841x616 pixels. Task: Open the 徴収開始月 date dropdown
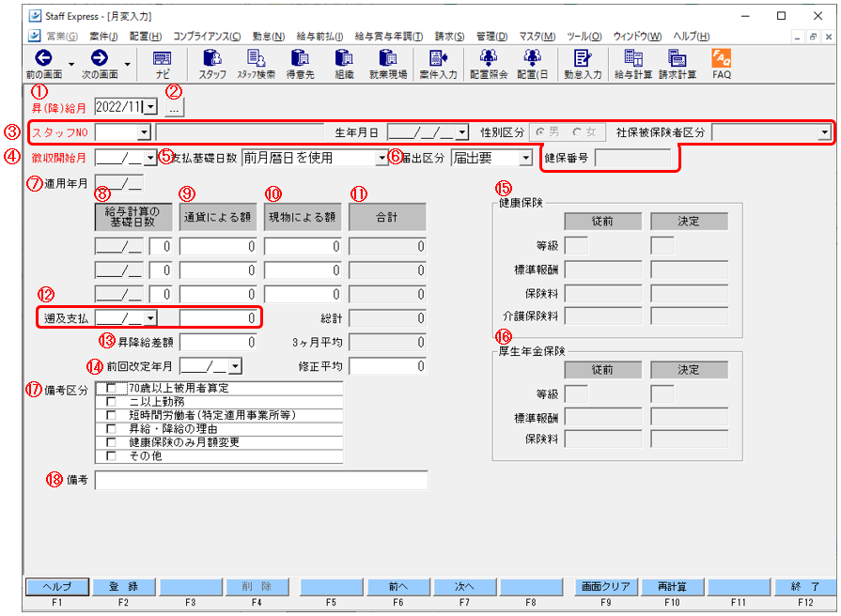(150, 158)
